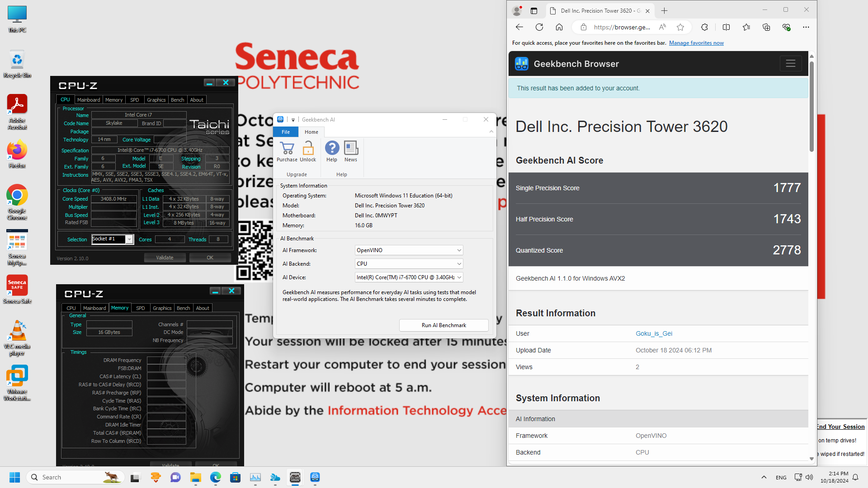
Task: Add this page to favorites with the star
Action: point(680,27)
